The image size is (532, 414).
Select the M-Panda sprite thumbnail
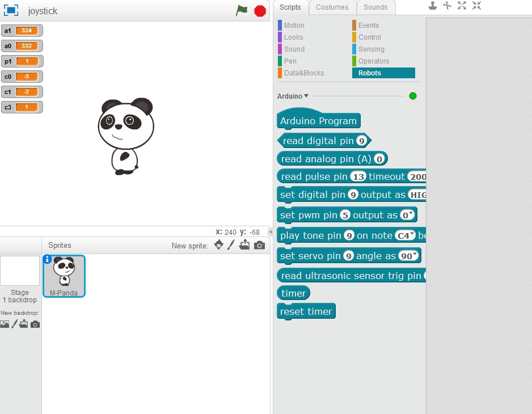(x=64, y=276)
